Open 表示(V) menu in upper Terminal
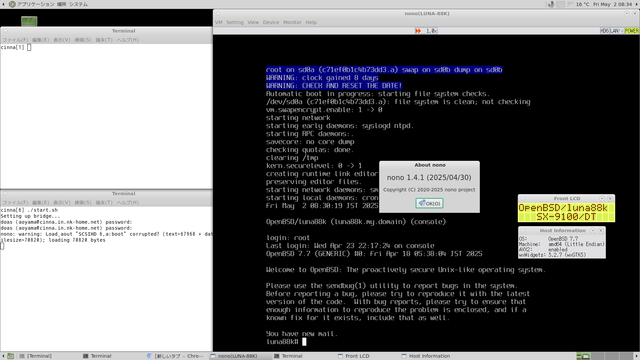The image size is (640, 360). (x=62, y=40)
